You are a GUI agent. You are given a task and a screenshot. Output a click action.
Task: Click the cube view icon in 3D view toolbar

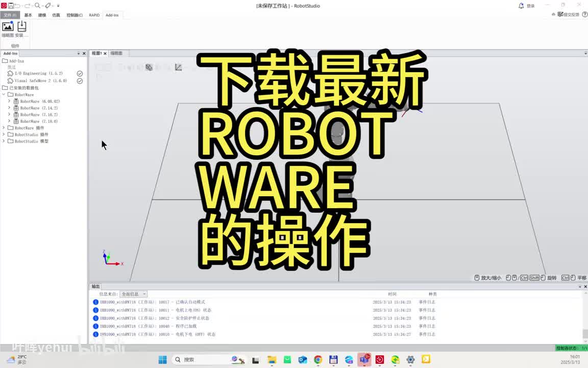149,67
